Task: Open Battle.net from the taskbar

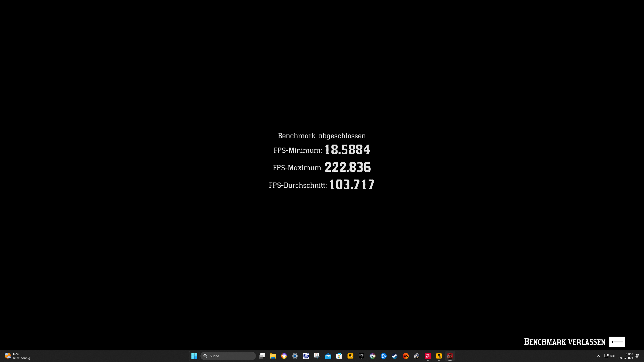Action: [384, 356]
